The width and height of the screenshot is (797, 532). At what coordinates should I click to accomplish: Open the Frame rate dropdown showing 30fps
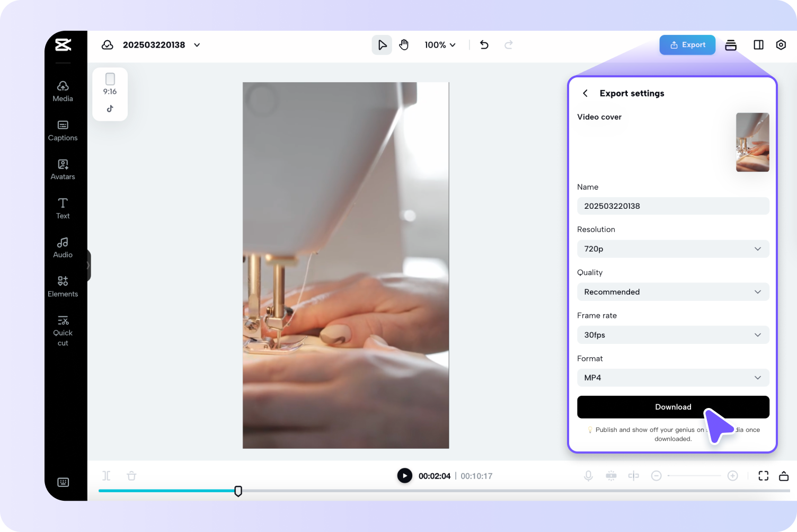tap(673, 335)
